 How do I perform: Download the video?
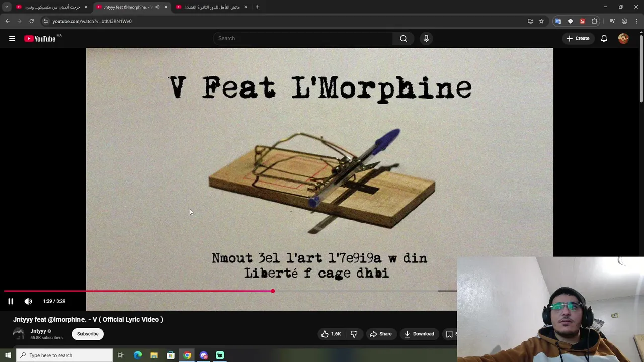click(x=419, y=334)
